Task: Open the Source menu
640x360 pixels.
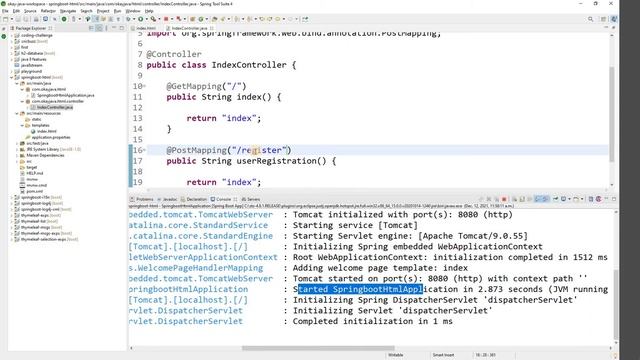Action: click(30, 11)
